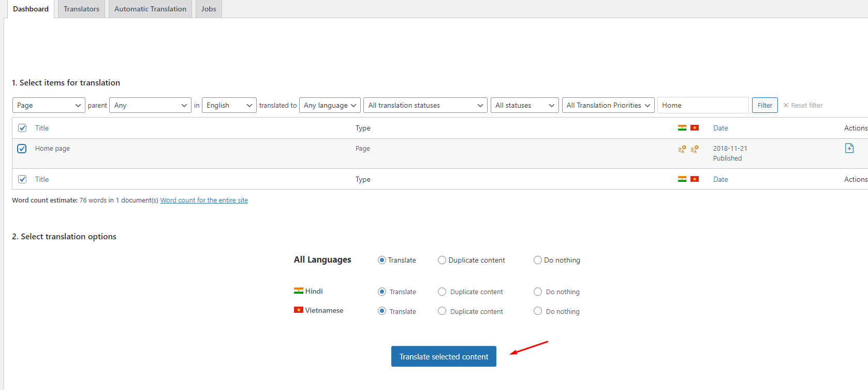This screenshot has height=390, width=868.
Task: Click the 2018-11-21 date cell
Action: click(x=730, y=148)
